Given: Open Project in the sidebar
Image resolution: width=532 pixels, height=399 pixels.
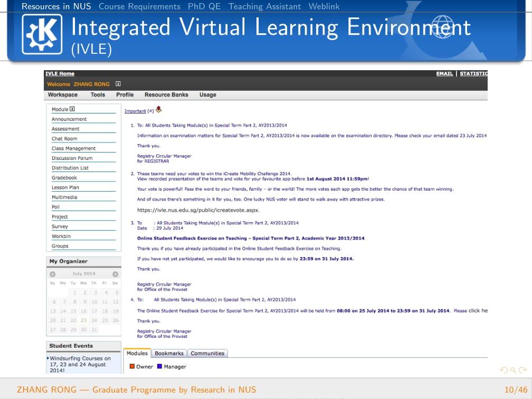Looking at the screenshot, I should tap(60, 217).
